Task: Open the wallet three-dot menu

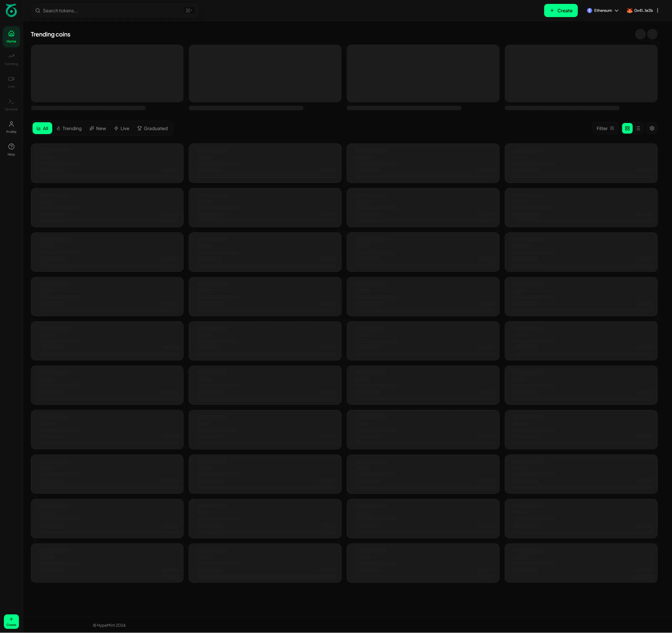Action: point(658,10)
